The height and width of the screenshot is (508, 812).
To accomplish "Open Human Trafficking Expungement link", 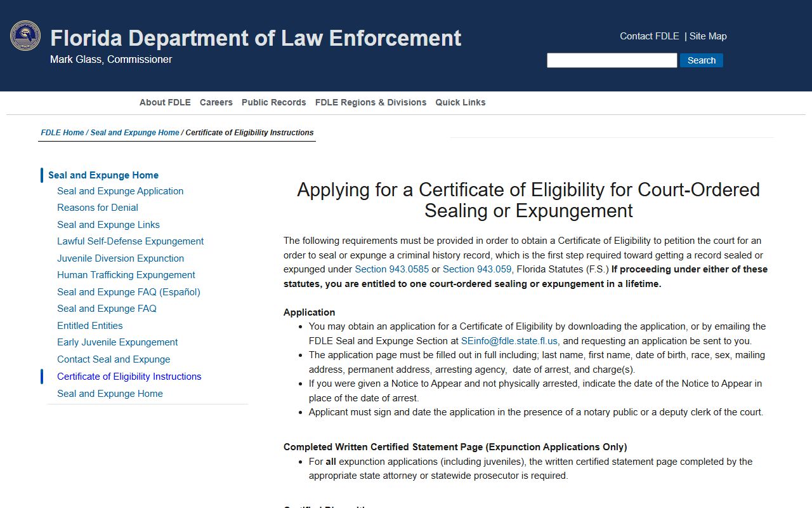I will 126,275.
